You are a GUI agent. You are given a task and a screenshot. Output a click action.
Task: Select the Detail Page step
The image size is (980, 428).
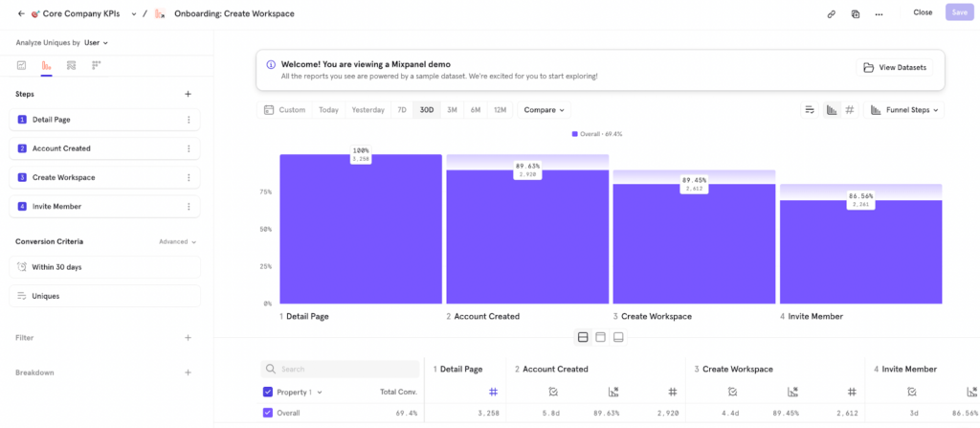[x=104, y=120]
